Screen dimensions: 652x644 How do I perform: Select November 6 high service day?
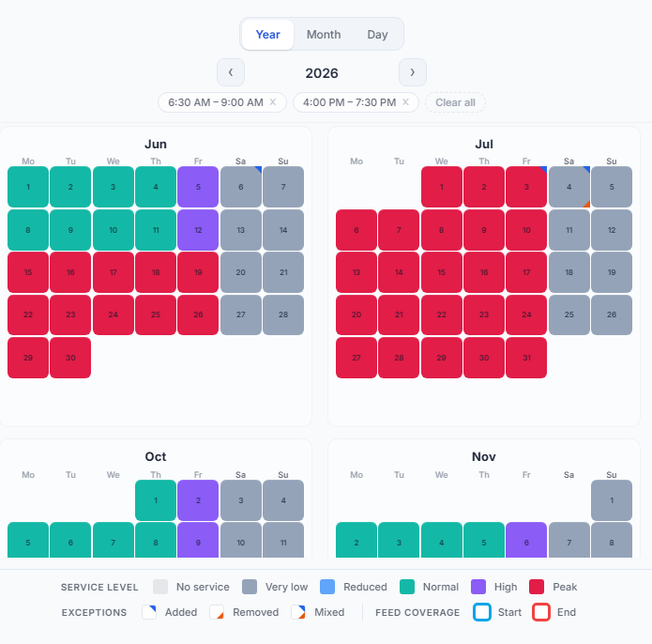click(x=526, y=540)
